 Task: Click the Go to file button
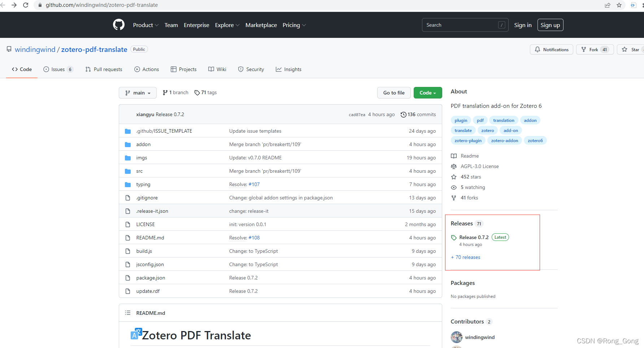click(394, 93)
